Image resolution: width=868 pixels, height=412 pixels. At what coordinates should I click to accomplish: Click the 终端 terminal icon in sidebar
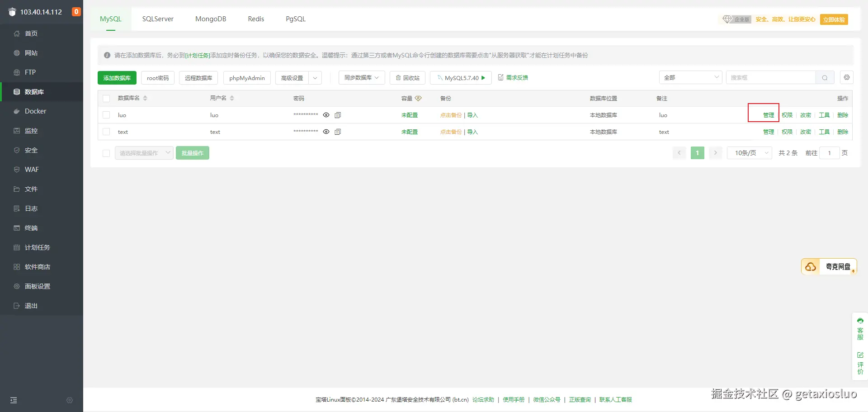pos(17,228)
